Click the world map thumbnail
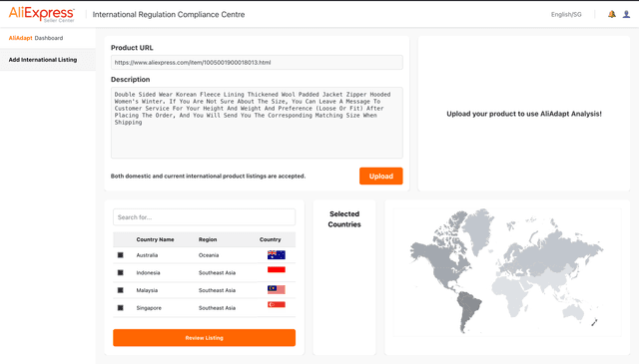Image resolution: width=639 pixels, height=364 pixels. click(x=507, y=272)
